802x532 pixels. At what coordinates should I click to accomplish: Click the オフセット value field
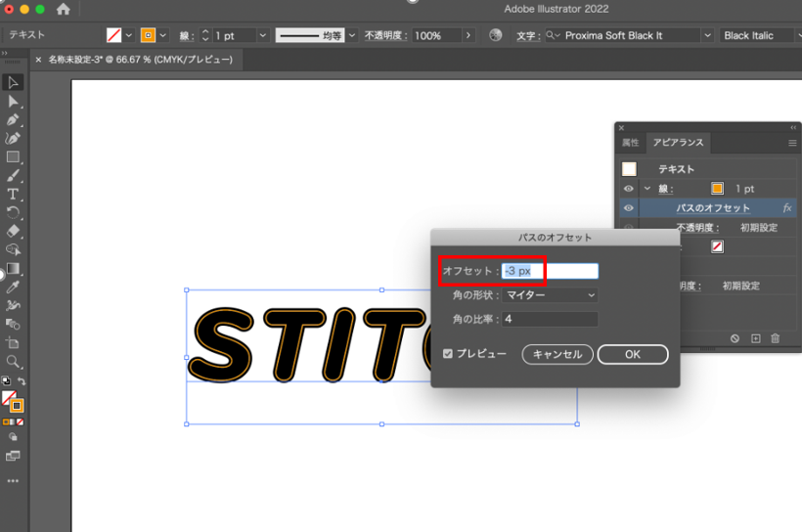(550, 271)
